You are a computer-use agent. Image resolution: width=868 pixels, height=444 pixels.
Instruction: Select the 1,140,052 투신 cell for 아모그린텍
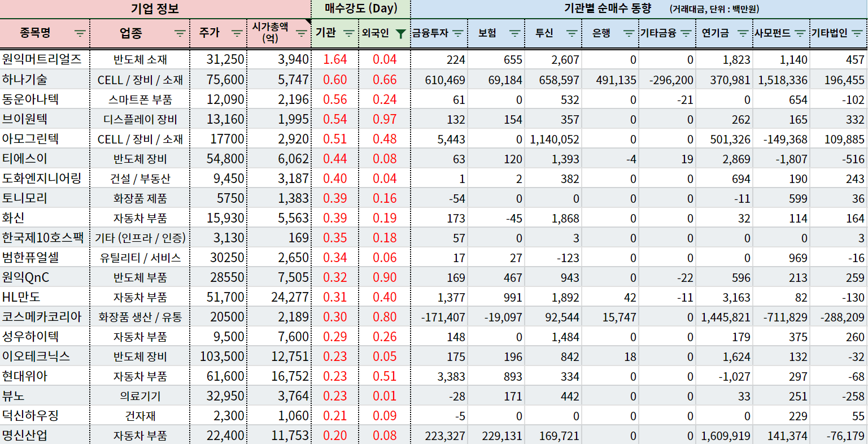click(553, 139)
